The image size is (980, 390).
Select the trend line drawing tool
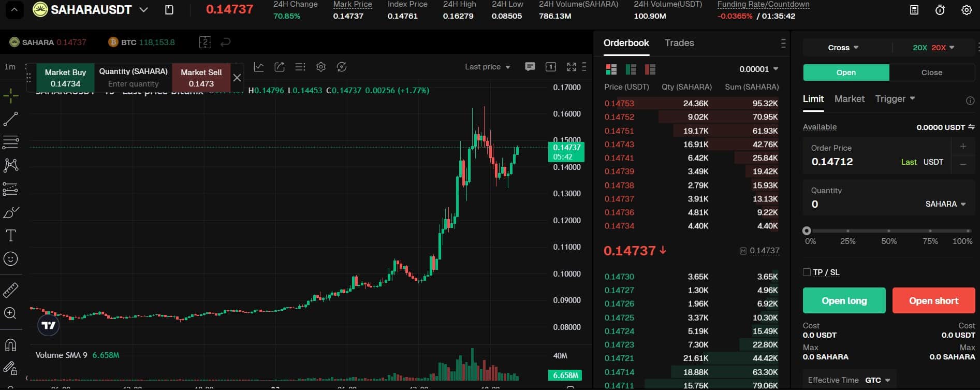(x=10, y=119)
